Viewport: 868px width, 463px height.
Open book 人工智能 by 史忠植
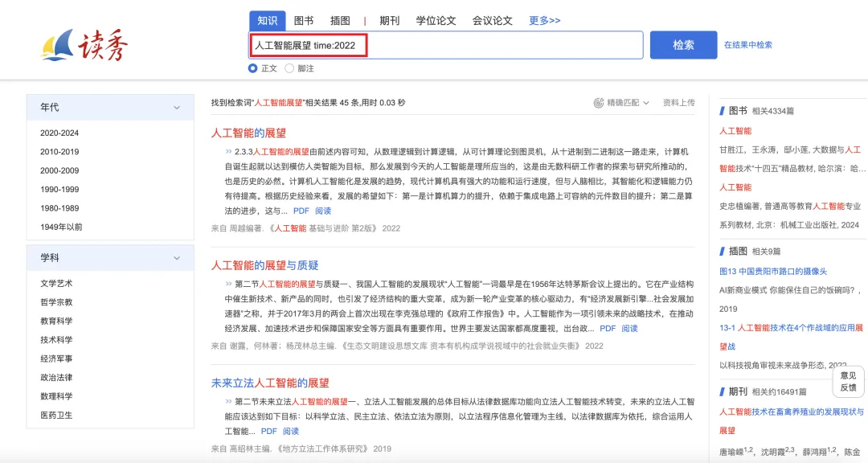[x=735, y=187]
